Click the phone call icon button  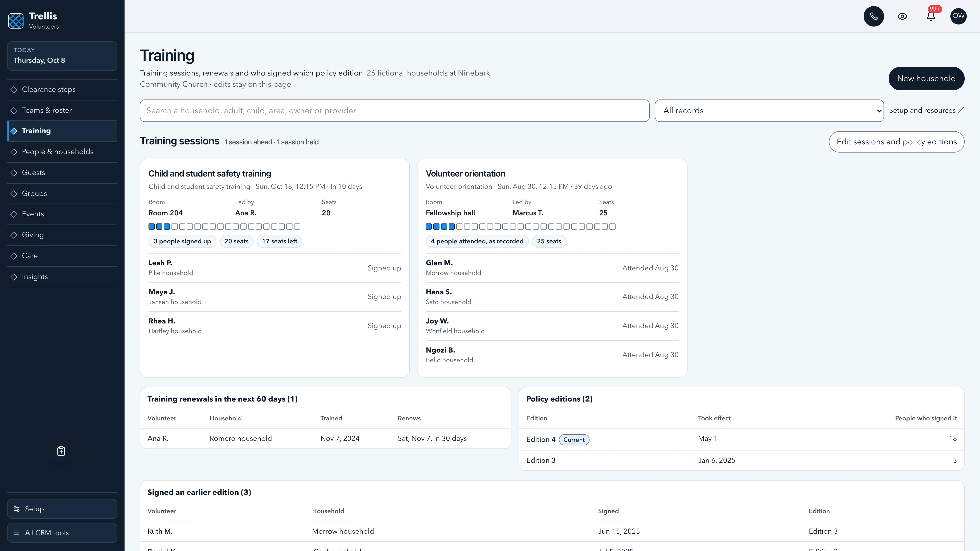874,16
